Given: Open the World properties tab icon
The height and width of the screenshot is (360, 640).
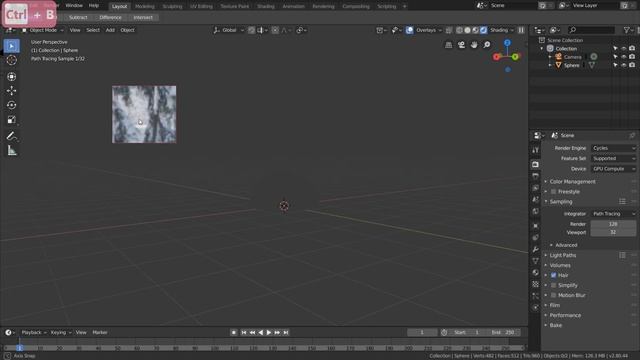Looking at the screenshot, I should pyautogui.click(x=536, y=211).
